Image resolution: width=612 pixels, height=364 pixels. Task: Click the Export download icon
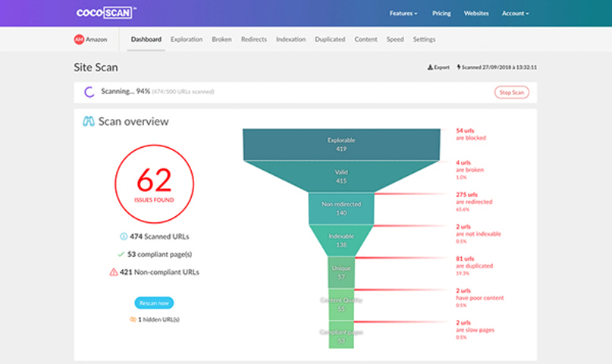(430, 67)
